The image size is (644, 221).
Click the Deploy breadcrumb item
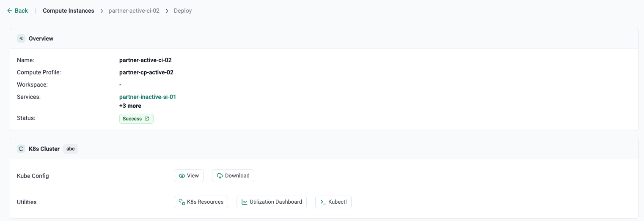183,11
